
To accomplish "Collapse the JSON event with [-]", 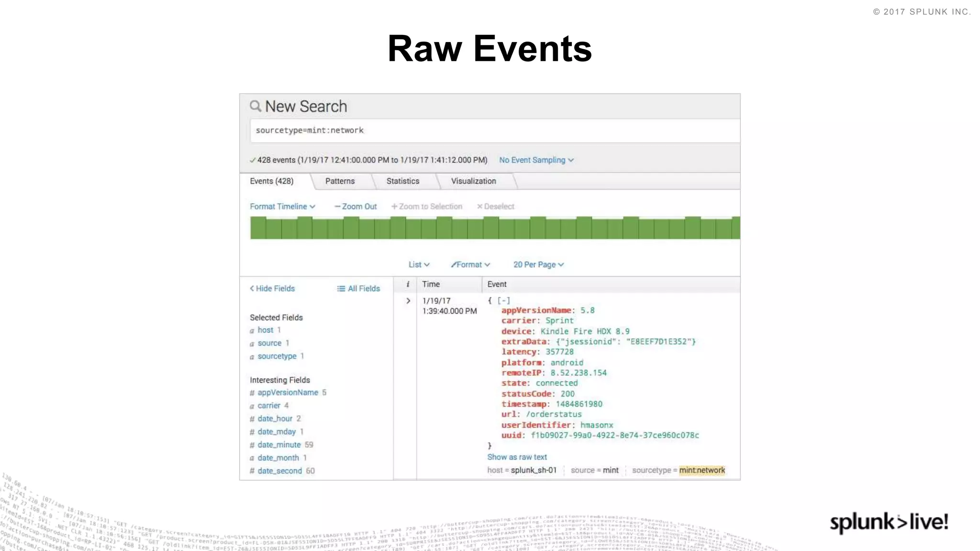I will 504,301.
